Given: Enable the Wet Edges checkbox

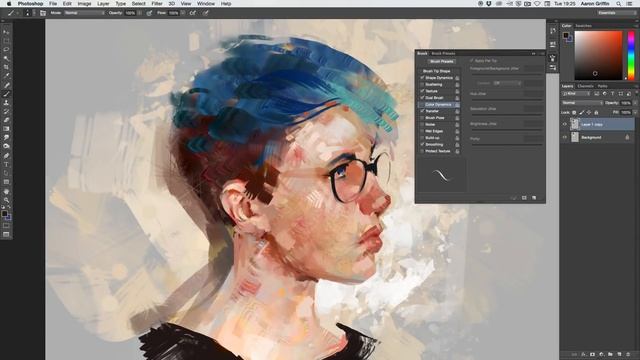Looking at the screenshot, I should pyautogui.click(x=422, y=131).
